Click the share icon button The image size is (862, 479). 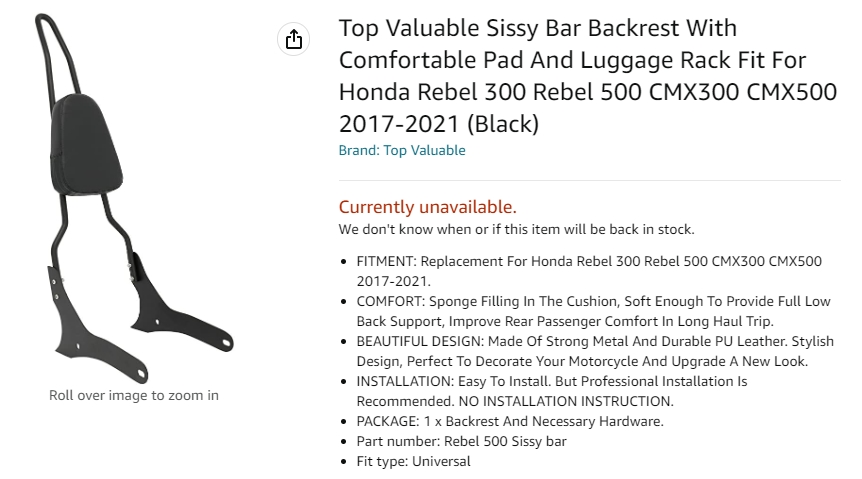click(x=293, y=39)
